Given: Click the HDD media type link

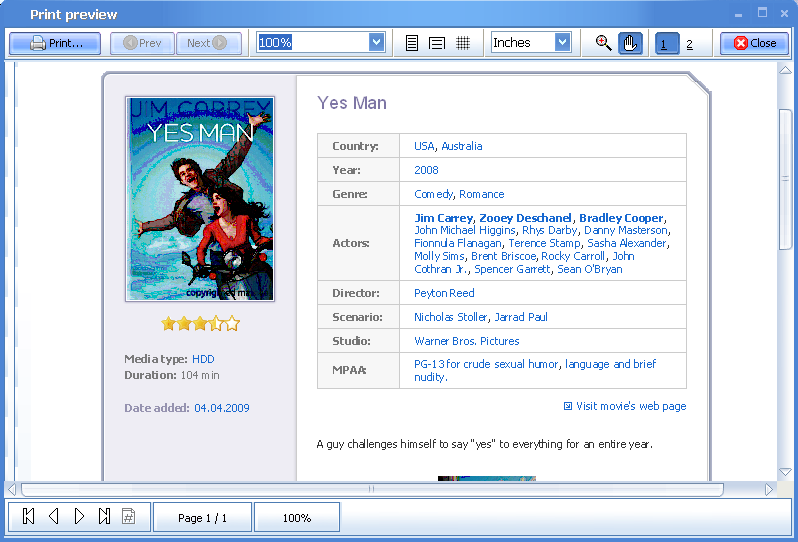Looking at the screenshot, I should point(203,359).
